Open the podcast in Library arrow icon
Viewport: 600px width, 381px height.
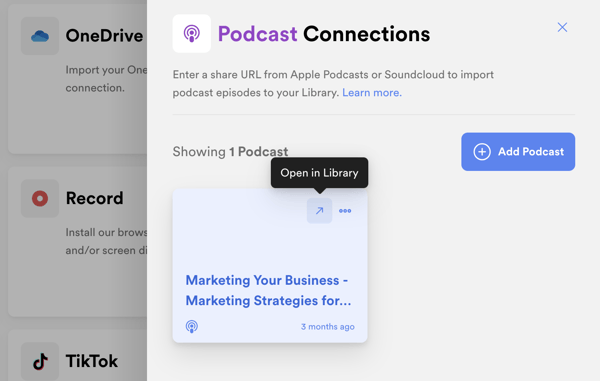tap(319, 211)
